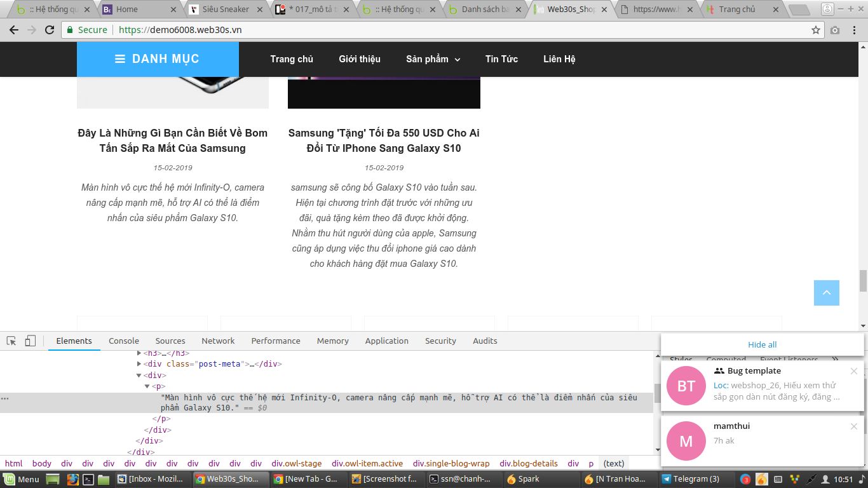Expand the Sản phẩm dropdown menu
Screen dimensions: 868x488
pos(433,59)
